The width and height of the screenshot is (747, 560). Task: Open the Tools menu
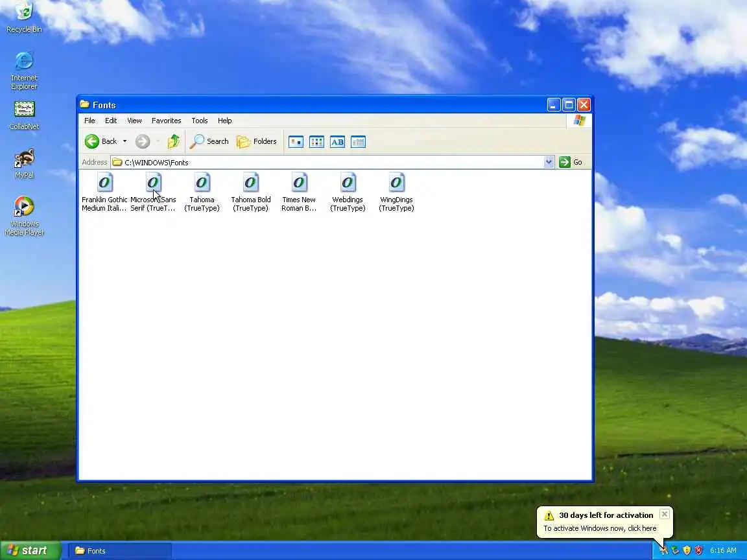pos(200,121)
